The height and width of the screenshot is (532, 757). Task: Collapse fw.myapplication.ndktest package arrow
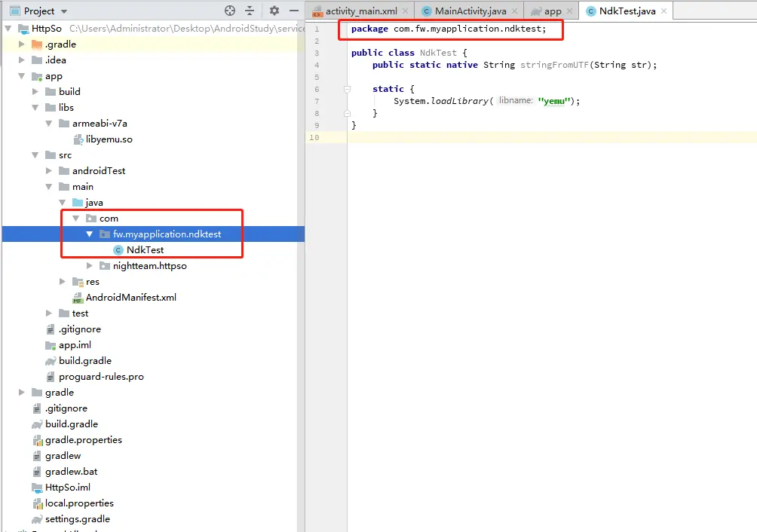pos(89,234)
